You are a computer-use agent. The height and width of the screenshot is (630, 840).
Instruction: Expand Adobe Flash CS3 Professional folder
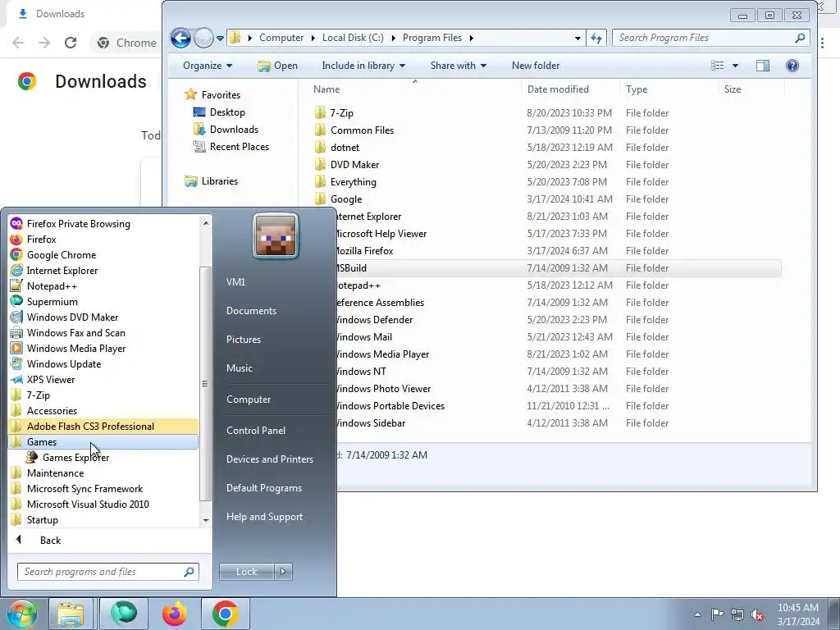click(x=103, y=427)
